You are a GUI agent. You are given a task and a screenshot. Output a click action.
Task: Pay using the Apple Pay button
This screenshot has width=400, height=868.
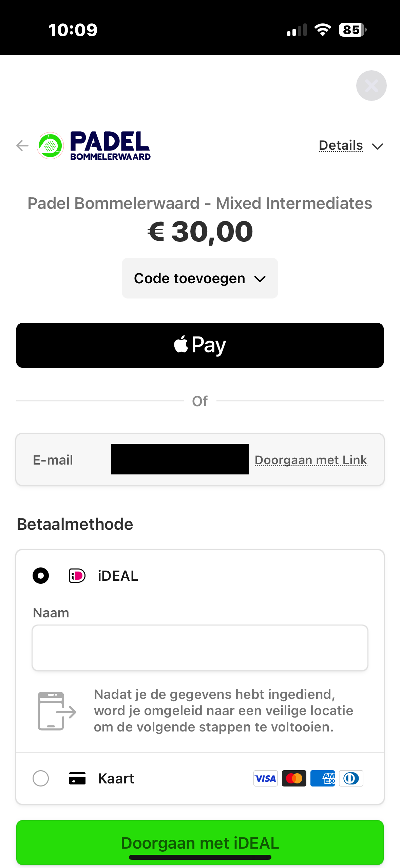point(200,345)
